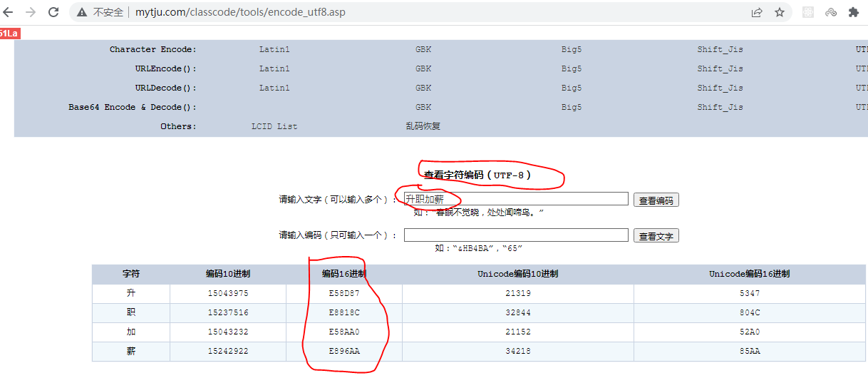The height and width of the screenshot is (378, 868).
Task: Click the 编码16进制 column header
Action: 344,274
